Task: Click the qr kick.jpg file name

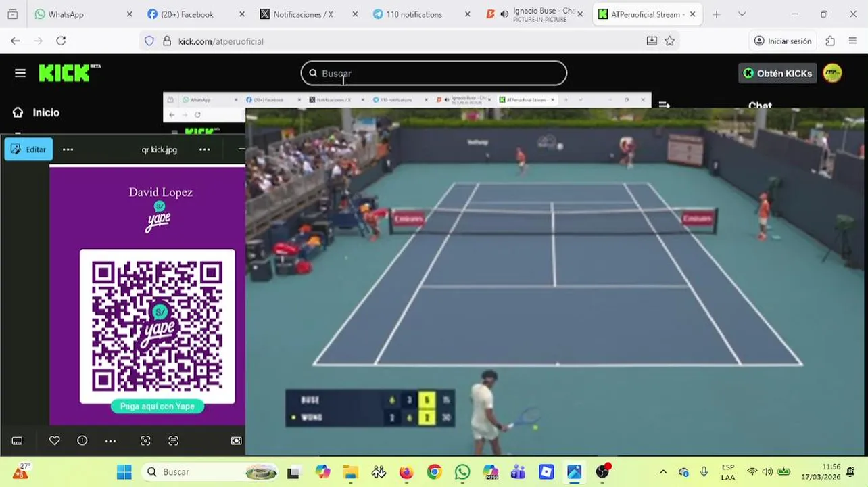Action: click(160, 149)
